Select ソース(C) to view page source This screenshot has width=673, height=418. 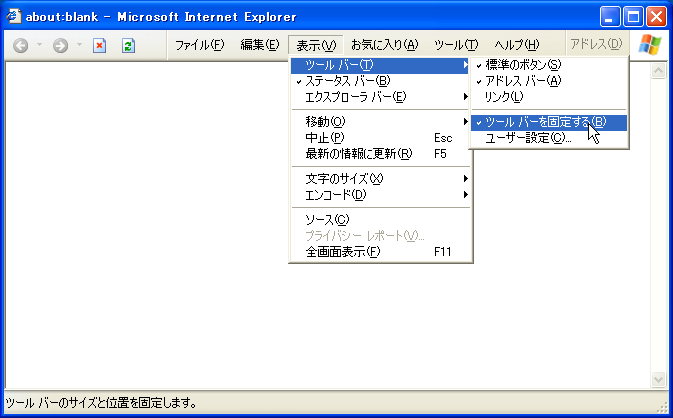click(380, 220)
